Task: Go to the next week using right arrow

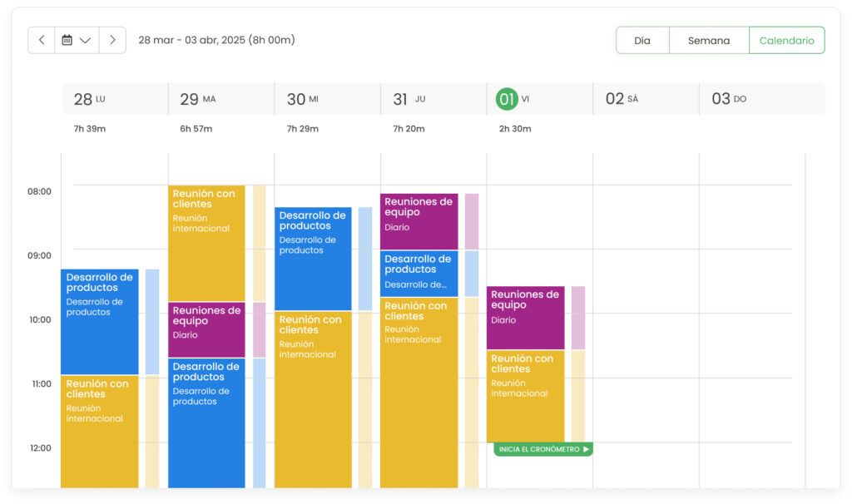Action: 113,39
